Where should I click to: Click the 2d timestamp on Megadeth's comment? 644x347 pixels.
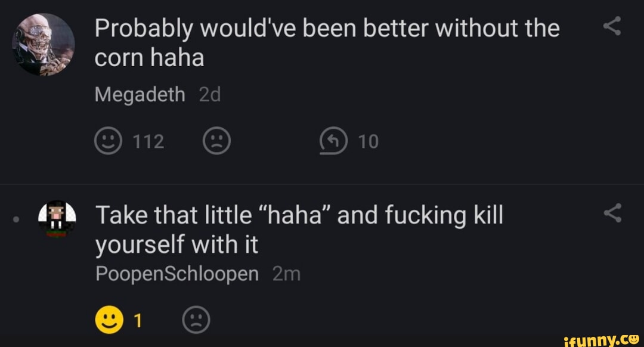[x=209, y=94]
